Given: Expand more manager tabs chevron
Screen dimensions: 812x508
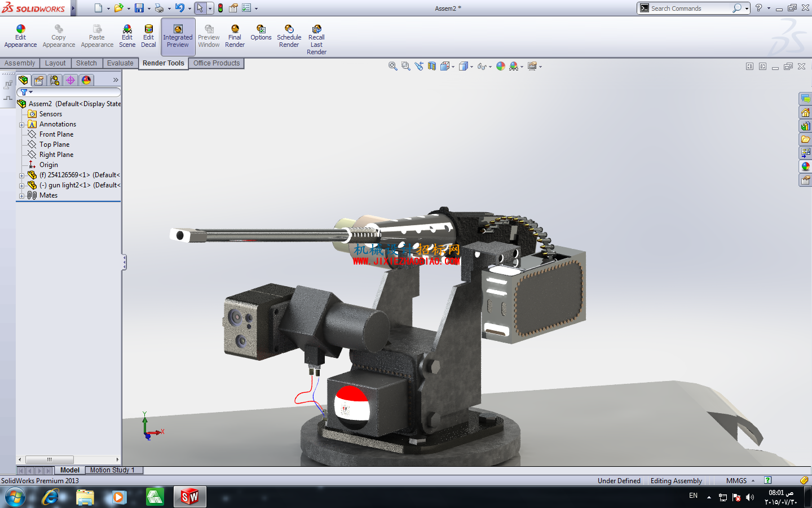Looking at the screenshot, I should 116,80.
